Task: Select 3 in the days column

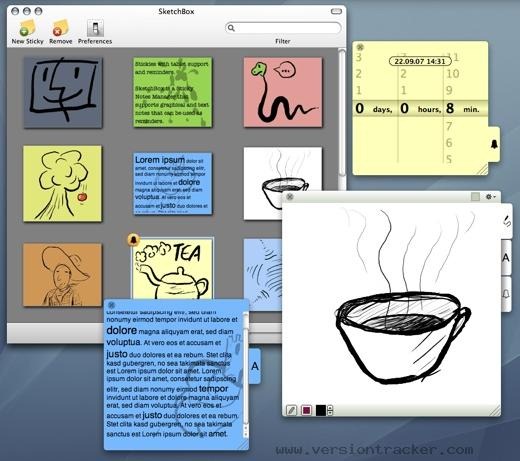Action: pyautogui.click(x=359, y=58)
